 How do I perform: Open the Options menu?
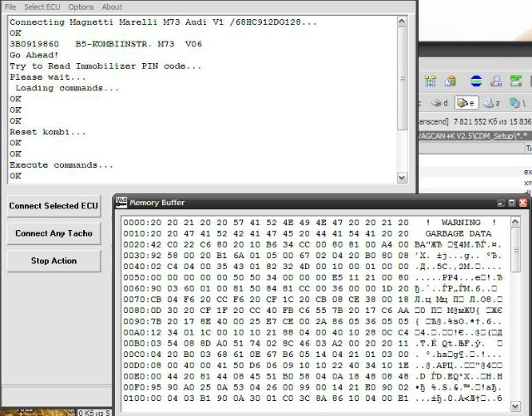click(x=81, y=7)
